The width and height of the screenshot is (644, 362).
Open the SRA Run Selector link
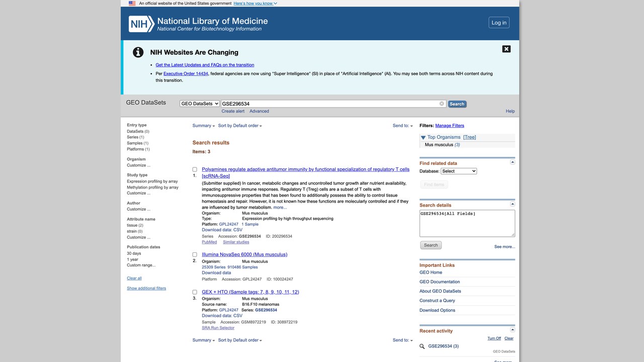(218, 328)
